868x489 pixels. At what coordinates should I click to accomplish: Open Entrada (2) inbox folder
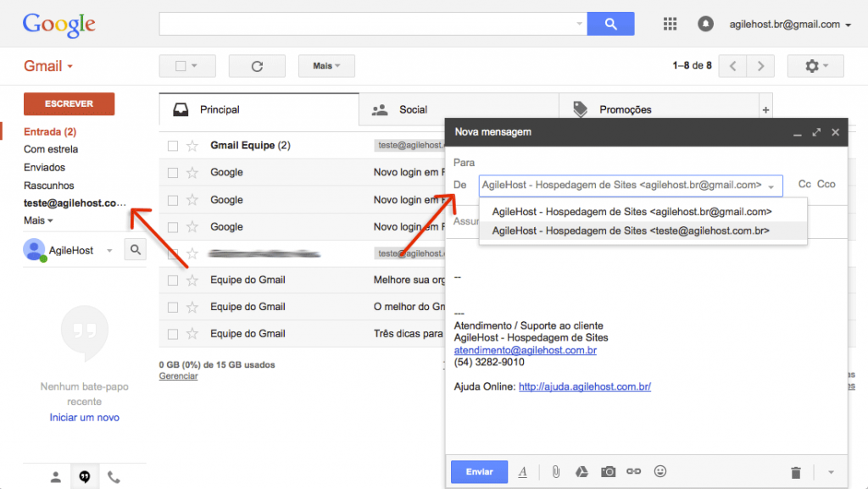tap(50, 131)
